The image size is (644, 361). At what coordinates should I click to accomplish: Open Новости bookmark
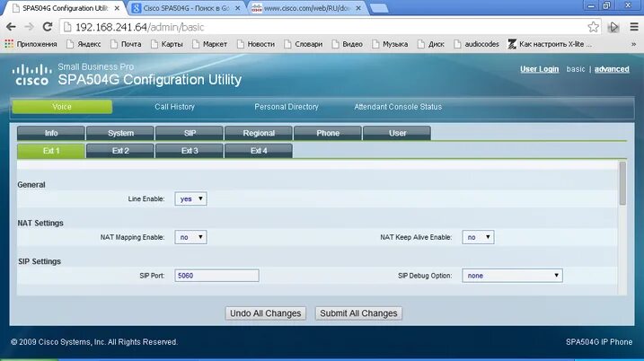256,44
